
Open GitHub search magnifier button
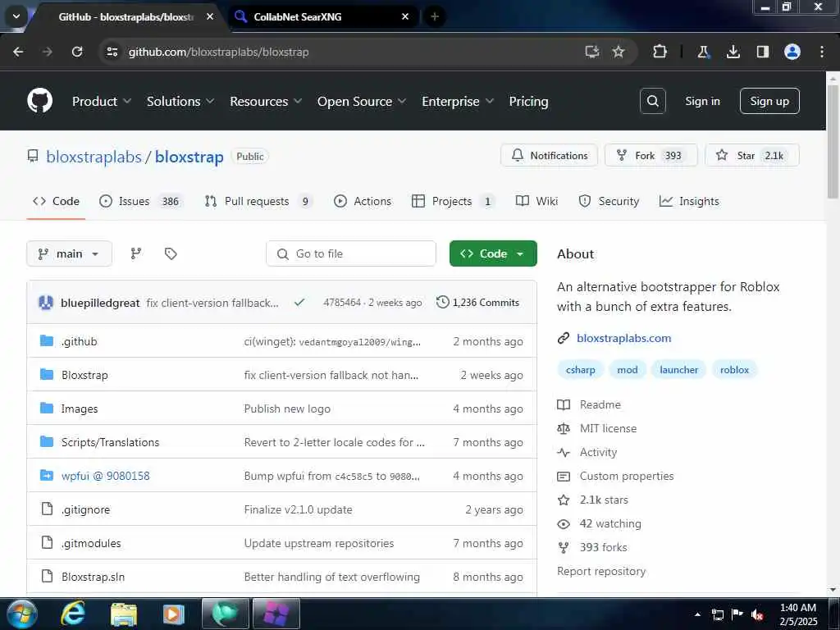652,101
